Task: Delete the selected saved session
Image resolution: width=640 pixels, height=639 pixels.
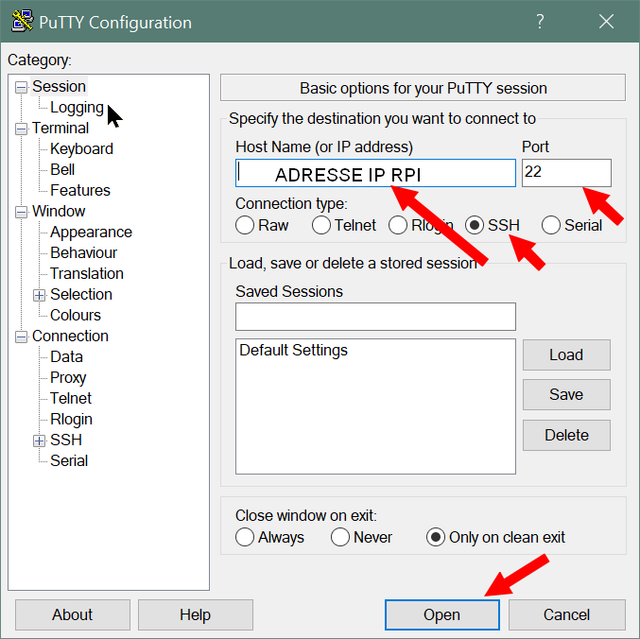Action: click(x=567, y=435)
